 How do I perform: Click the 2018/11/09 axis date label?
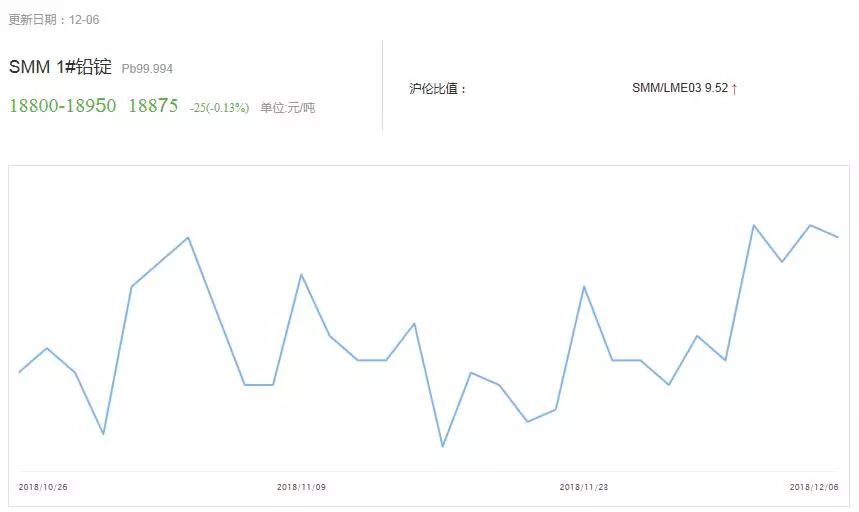(301, 487)
